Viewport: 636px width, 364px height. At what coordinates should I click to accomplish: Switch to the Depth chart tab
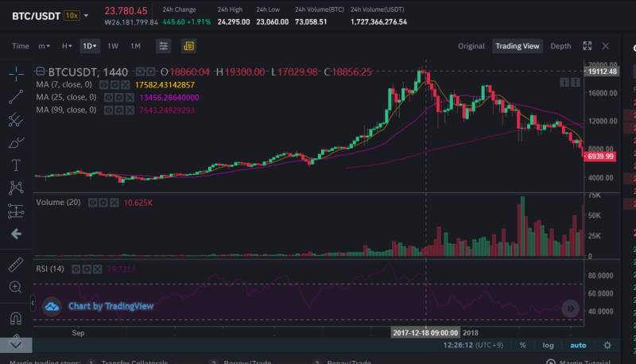560,46
